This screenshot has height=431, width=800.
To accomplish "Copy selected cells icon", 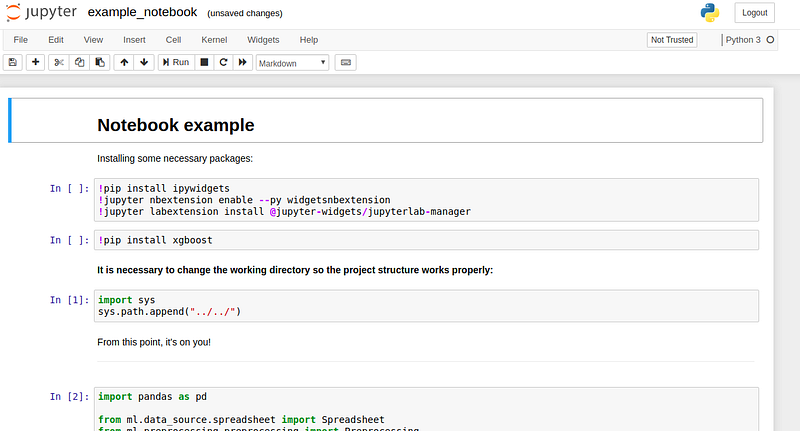I will (x=80, y=62).
